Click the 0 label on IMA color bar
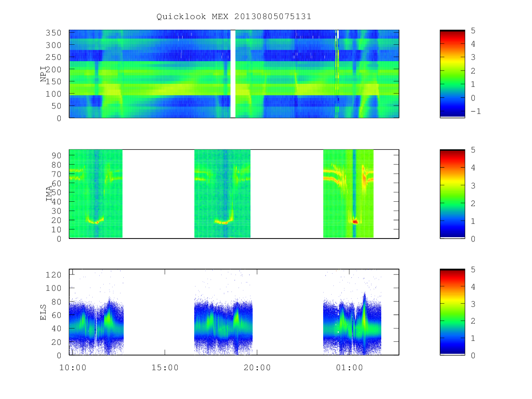The width and height of the screenshot is (532, 399). click(x=473, y=239)
